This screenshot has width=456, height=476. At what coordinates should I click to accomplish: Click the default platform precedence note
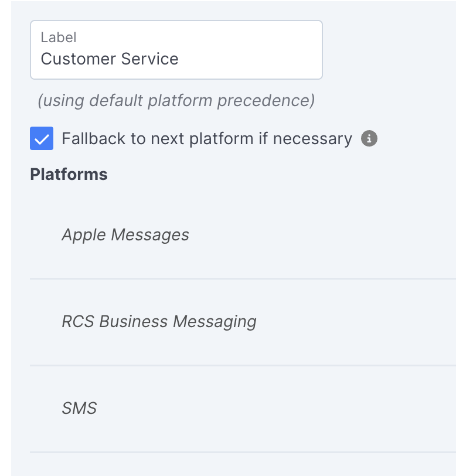coord(176,100)
